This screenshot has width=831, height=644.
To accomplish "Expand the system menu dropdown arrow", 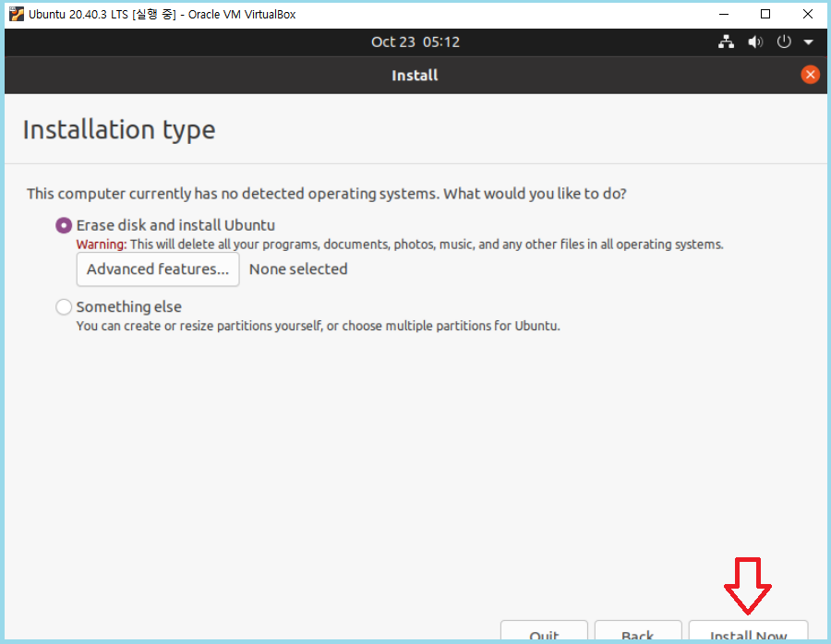I will point(808,42).
